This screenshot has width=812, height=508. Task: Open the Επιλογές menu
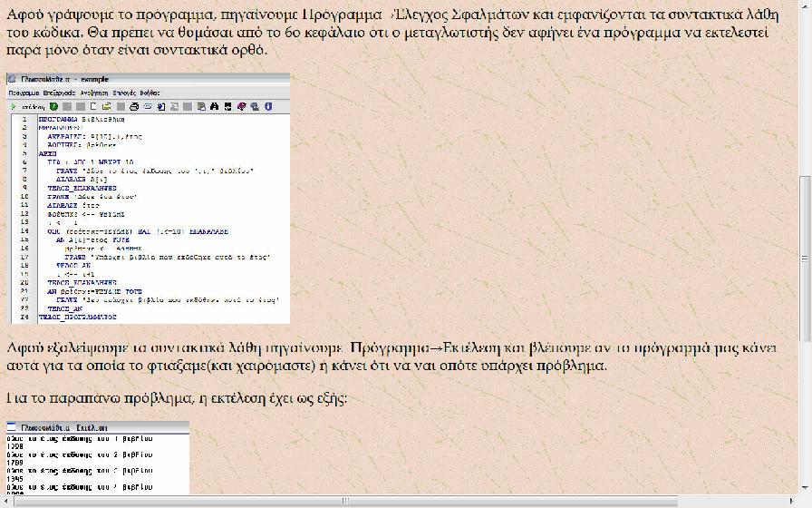pos(124,93)
